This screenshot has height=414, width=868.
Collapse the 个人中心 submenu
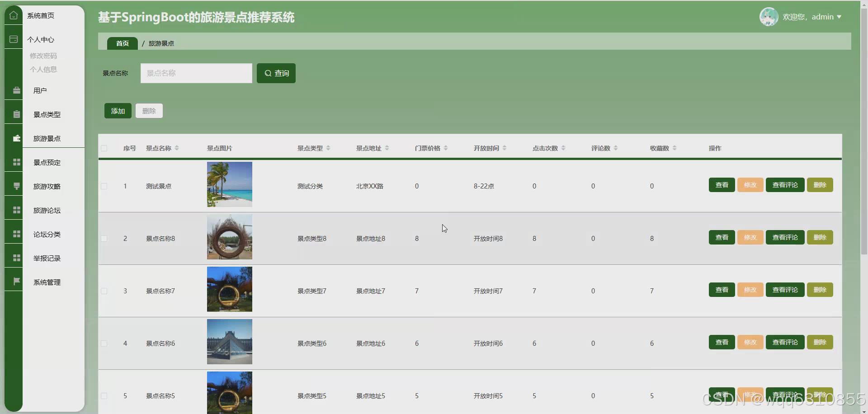tap(40, 39)
